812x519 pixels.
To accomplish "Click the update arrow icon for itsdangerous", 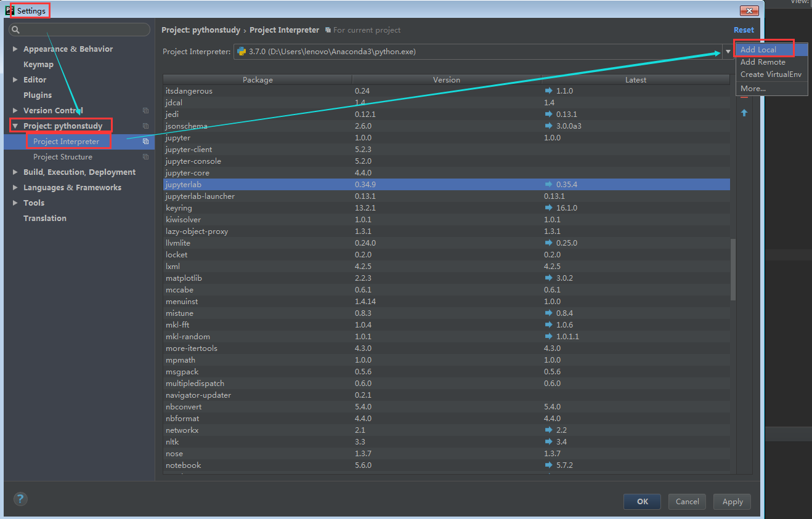I will (x=549, y=91).
